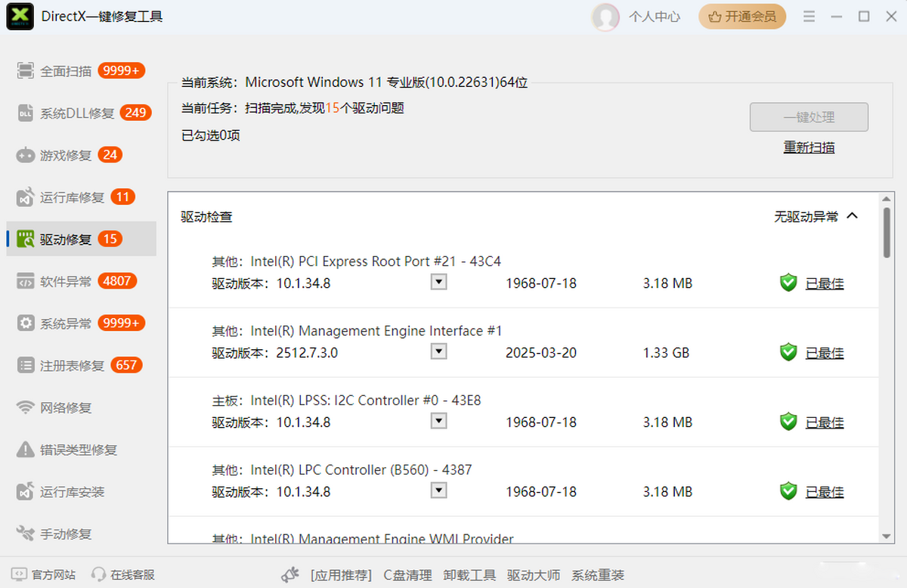The image size is (907, 588).
Task: Open version dropdown for LPSS I2C Controller #0
Action: click(438, 421)
